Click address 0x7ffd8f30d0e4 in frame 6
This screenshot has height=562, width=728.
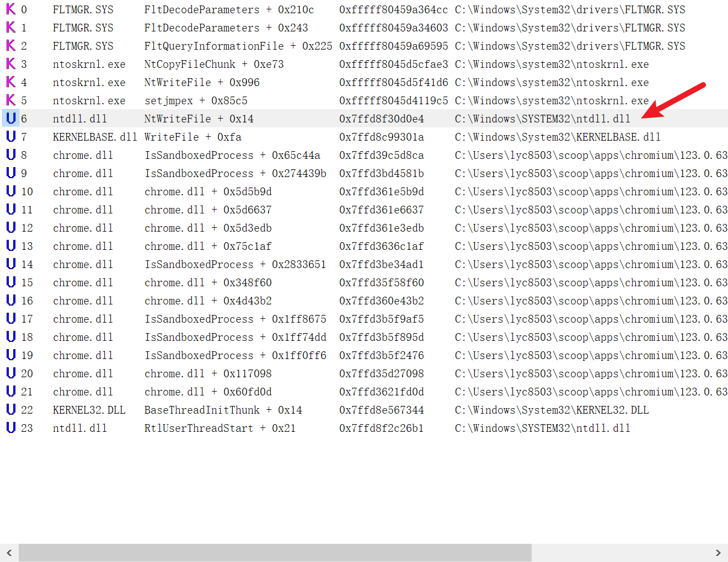point(381,118)
